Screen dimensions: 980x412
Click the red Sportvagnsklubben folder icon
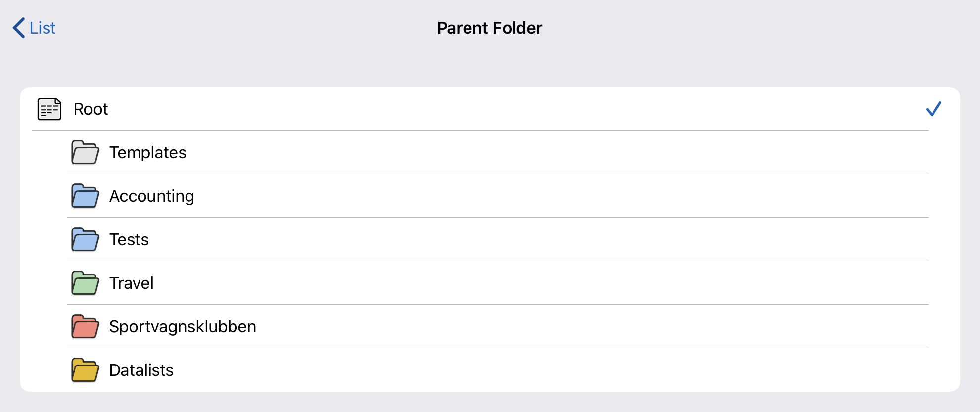point(85,326)
